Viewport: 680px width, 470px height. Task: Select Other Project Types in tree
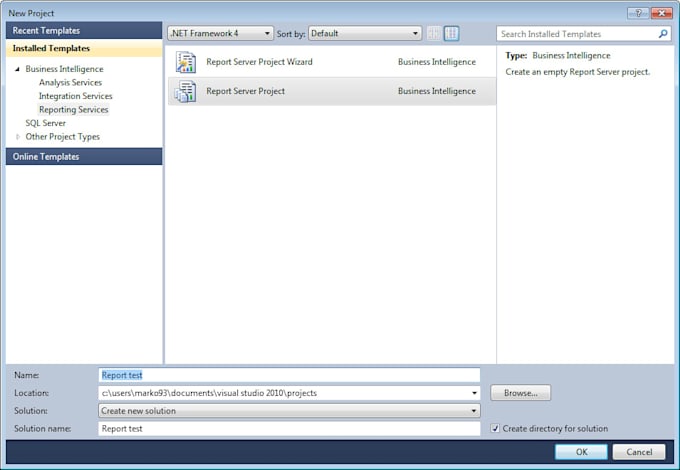click(x=62, y=137)
